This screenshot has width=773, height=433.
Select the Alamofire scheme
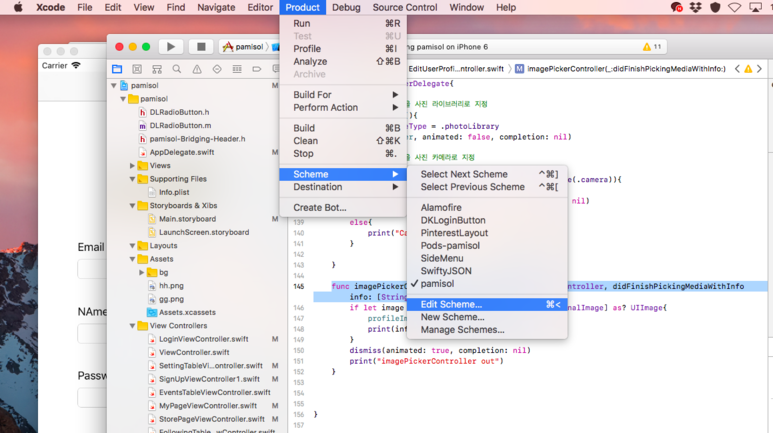[x=487, y=208]
